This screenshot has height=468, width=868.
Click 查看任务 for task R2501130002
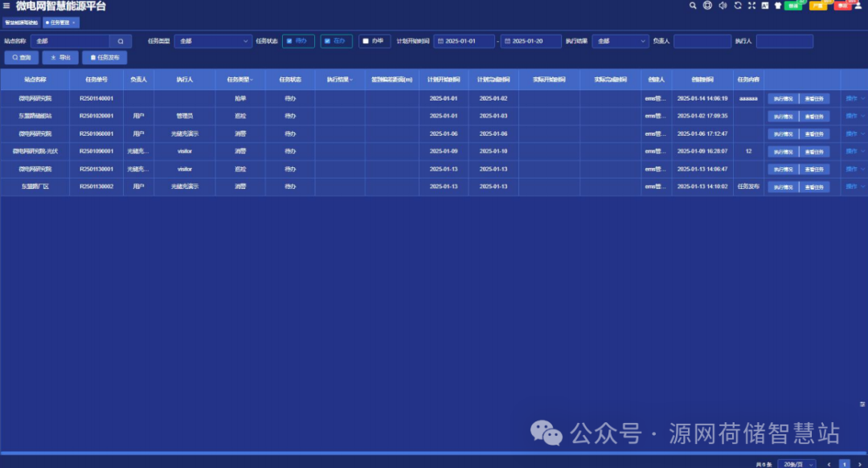[814, 187]
